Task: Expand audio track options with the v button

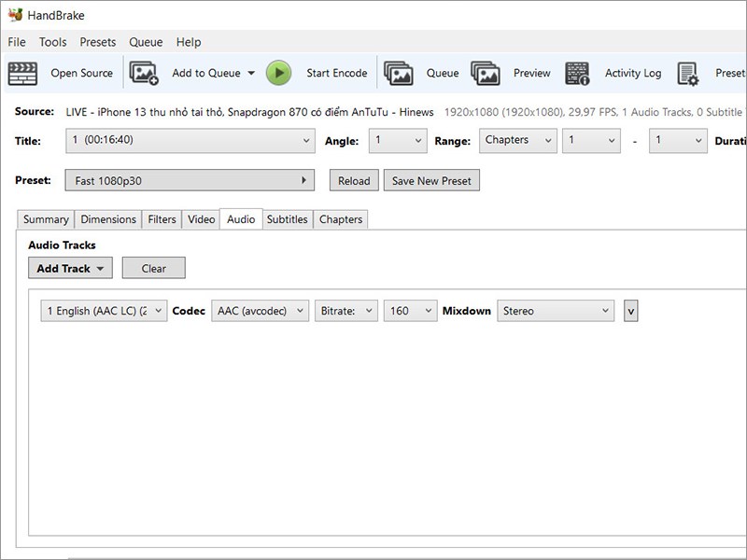Action: click(631, 311)
